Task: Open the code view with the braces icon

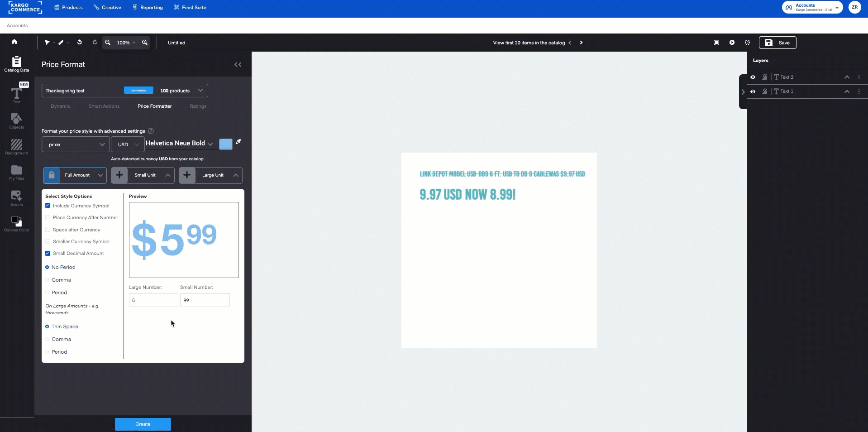Action: tap(748, 43)
